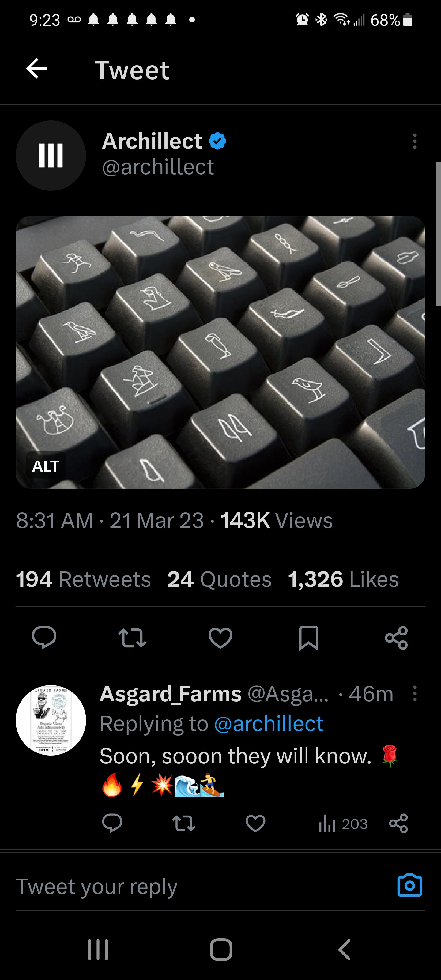441x980 pixels.
Task: Show ALT text description badge
Action: (46, 466)
